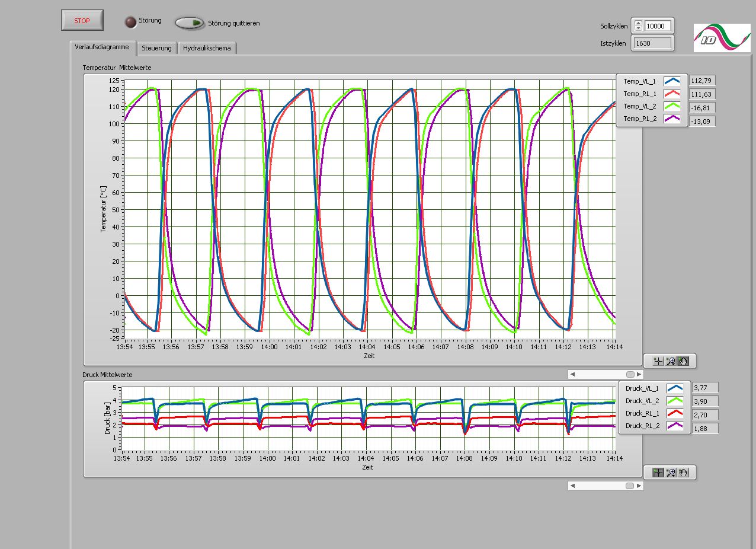Choose pan hand tool for pressure graph

683,473
